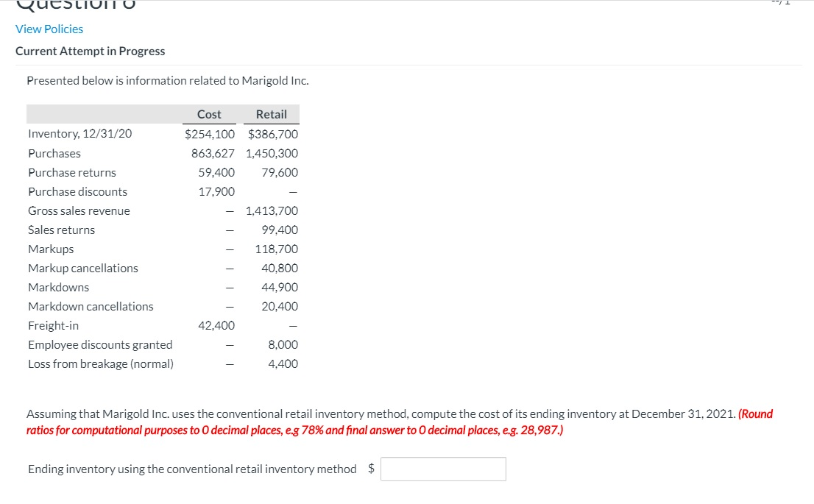Click the Markups row label
The height and width of the screenshot is (504, 814).
[51, 249]
